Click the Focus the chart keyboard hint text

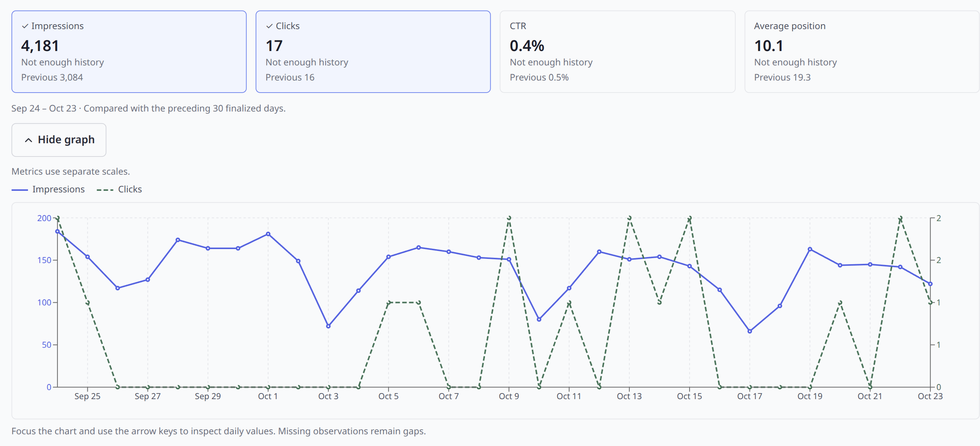click(219, 431)
